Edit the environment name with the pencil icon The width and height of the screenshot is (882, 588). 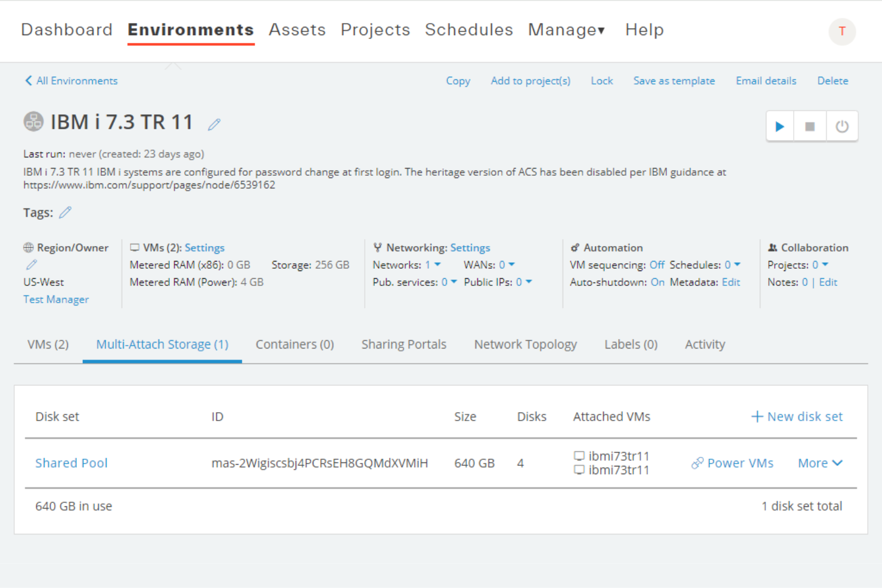pos(215,124)
